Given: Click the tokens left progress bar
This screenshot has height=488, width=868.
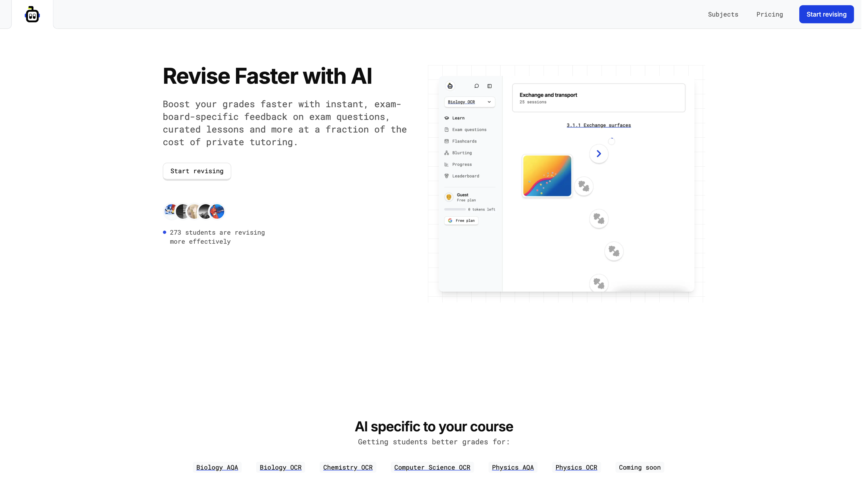Looking at the screenshot, I should tap(454, 209).
